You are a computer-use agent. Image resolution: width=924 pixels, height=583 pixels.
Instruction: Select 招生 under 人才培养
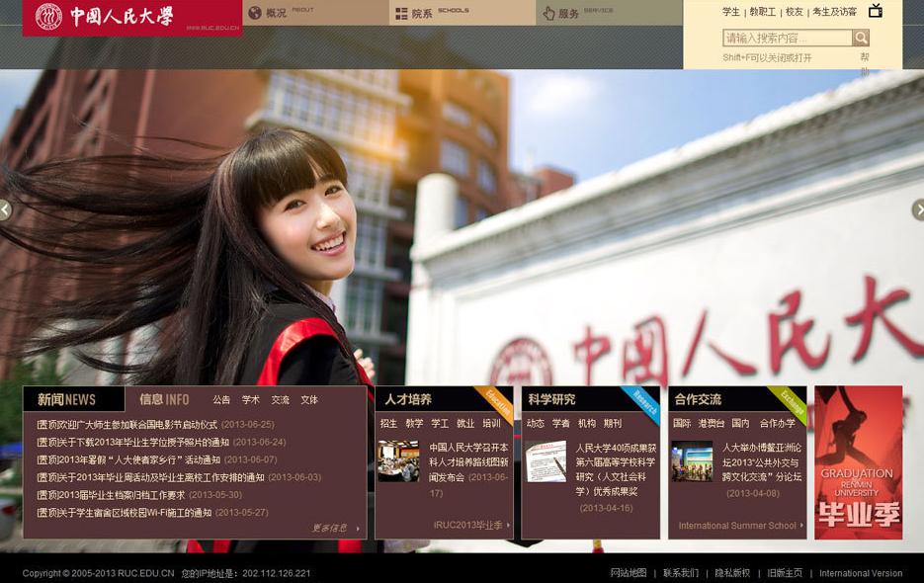point(388,423)
